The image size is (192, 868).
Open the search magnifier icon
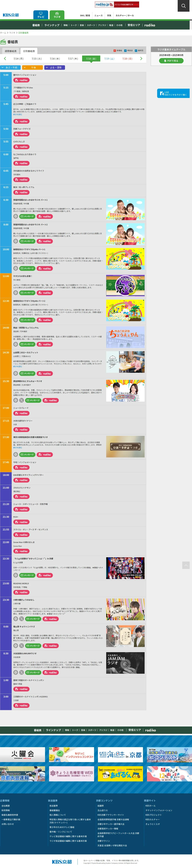[184, 6]
